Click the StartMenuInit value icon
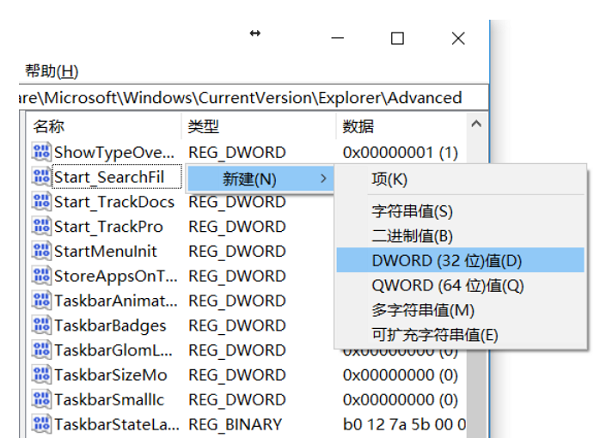 tap(41, 251)
